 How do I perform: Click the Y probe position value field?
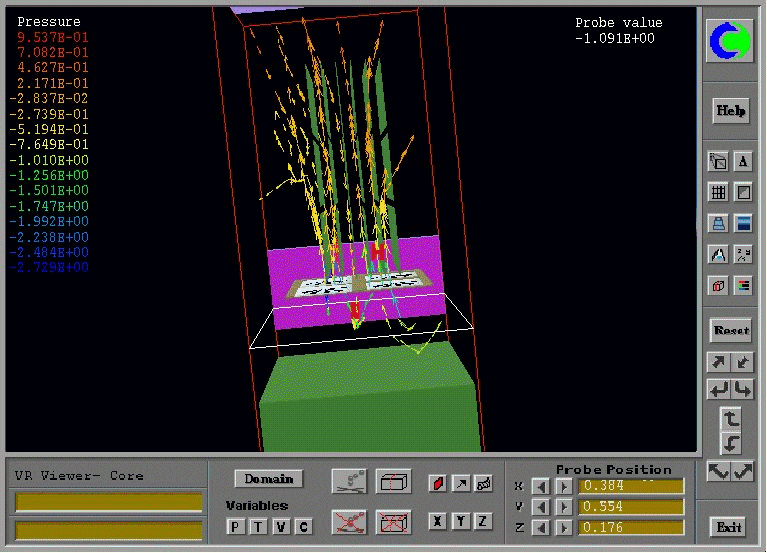click(631, 507)
